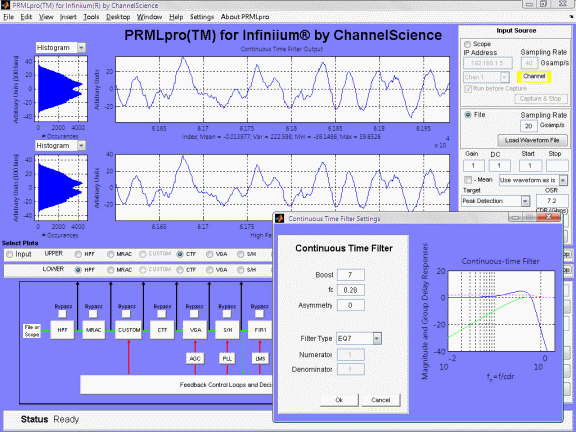Screen dimensions: 576x432
Task: Open the 'Use waveform as is' dropdown
Action: (533, 180)
